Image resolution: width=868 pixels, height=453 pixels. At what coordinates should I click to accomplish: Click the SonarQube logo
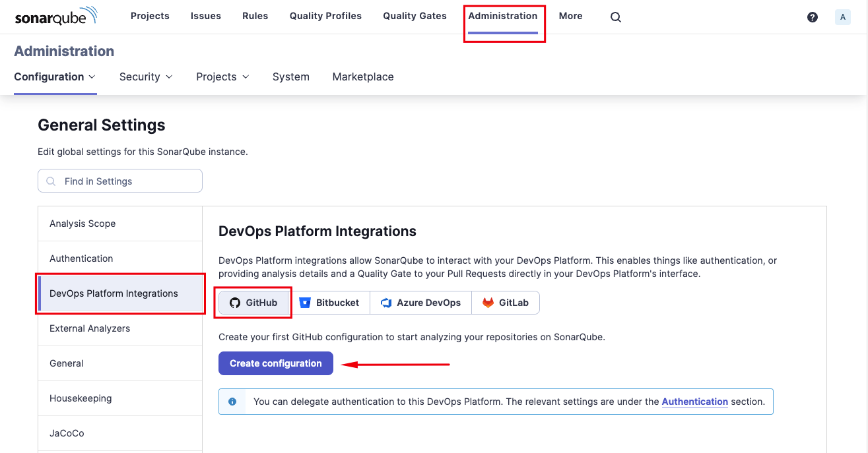click(56, 16)
